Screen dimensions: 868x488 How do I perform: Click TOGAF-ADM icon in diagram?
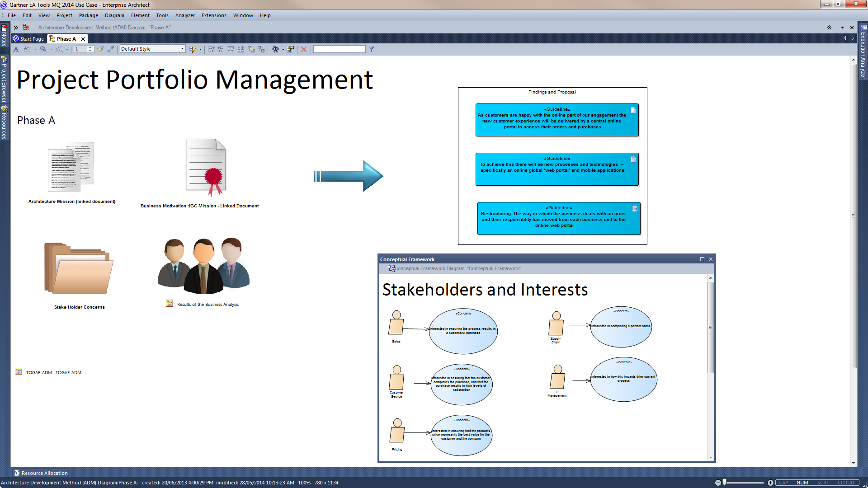[x=19, y=371]
